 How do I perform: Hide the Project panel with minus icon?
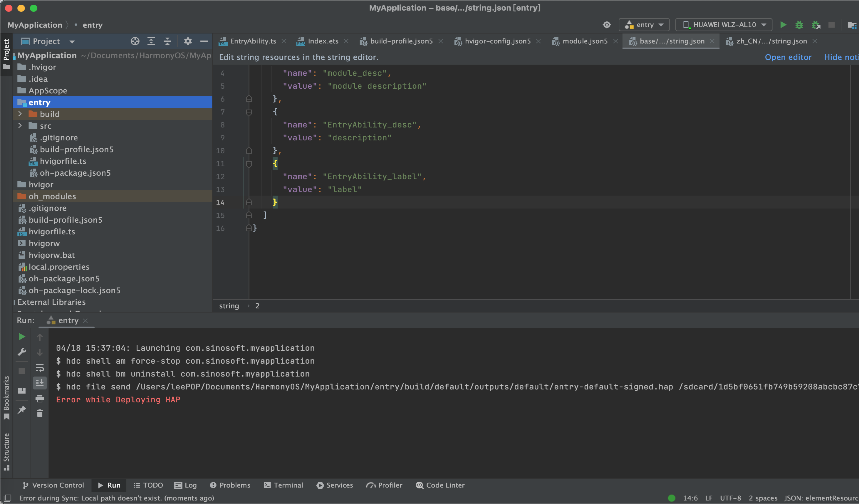(x=204, y=41)
